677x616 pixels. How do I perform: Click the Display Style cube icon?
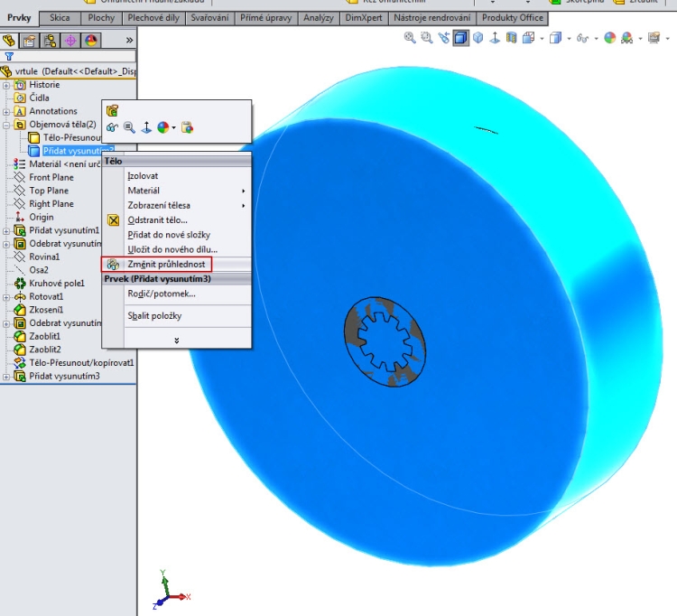coord(556,38)
